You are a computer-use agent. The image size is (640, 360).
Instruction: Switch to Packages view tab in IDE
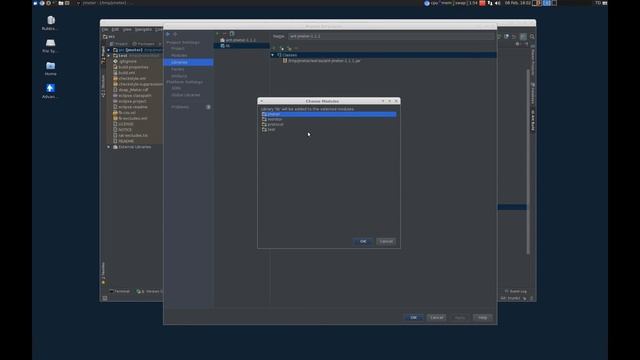click(143, 44)
